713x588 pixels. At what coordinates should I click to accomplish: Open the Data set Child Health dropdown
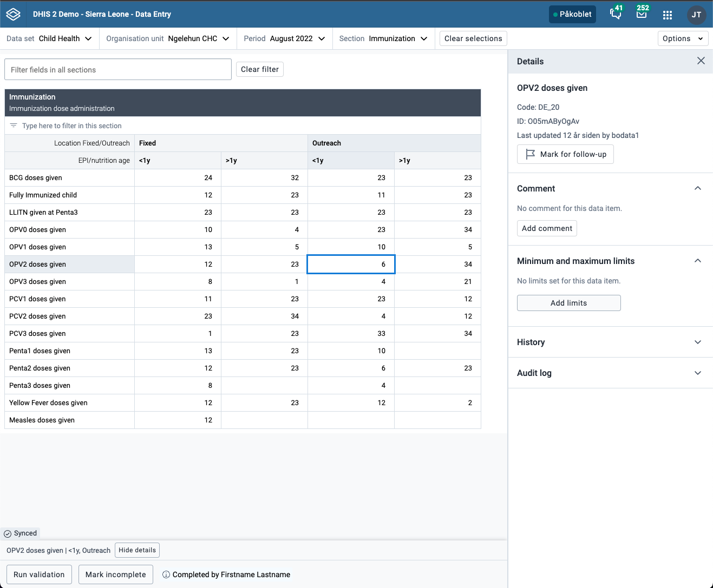(x=49, y=38)
